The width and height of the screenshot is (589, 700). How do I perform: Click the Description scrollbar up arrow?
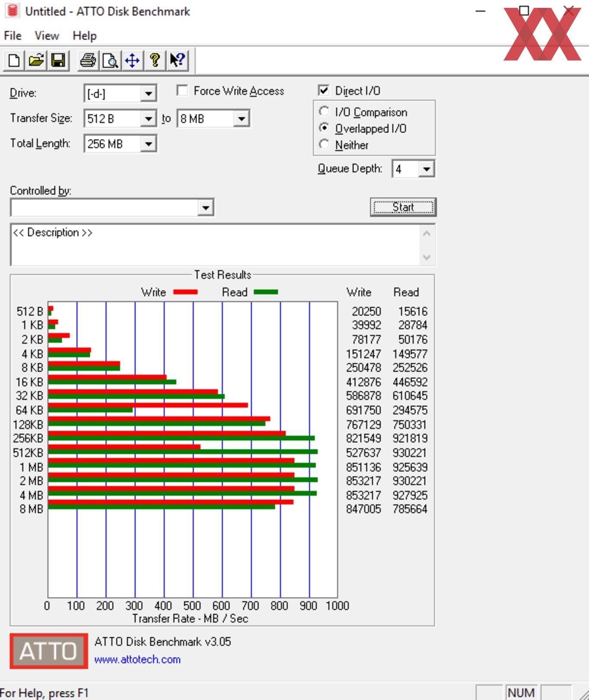[427, 234]
